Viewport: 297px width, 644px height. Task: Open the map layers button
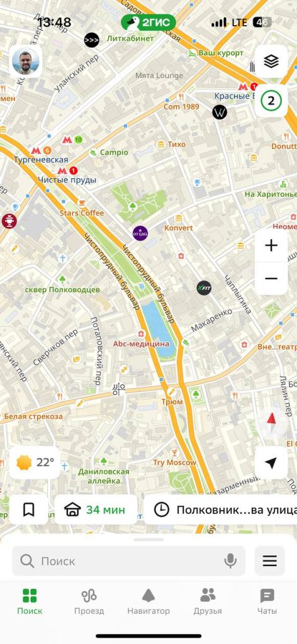(x=271, y=62)
